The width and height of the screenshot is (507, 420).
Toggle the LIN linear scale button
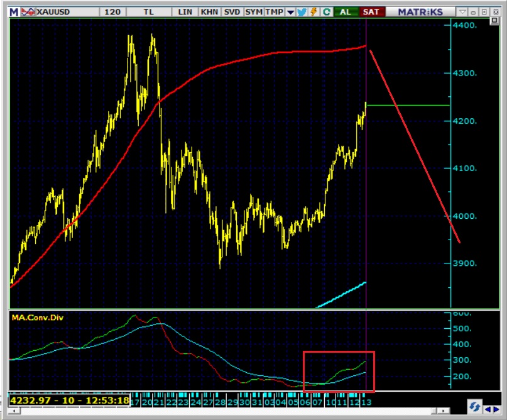click(x=186, y=11)
